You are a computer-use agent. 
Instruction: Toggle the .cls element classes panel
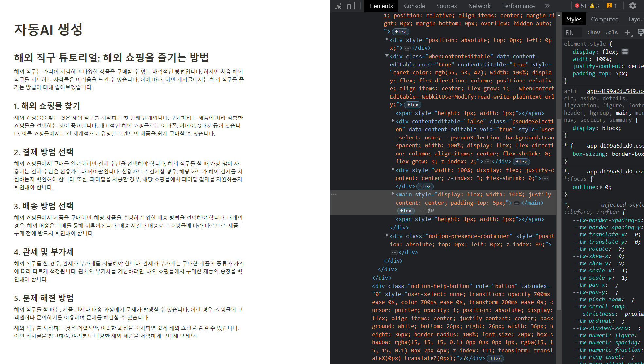[611, 32]
